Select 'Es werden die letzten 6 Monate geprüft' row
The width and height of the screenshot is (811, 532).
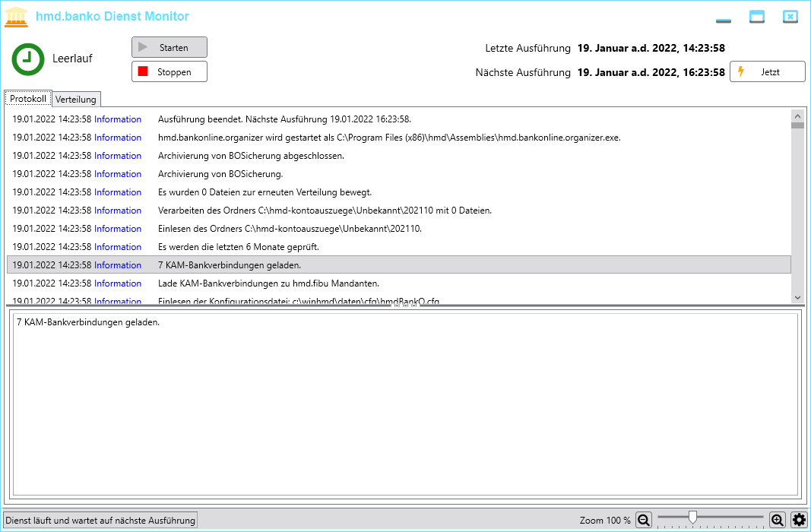coord(238,247)
